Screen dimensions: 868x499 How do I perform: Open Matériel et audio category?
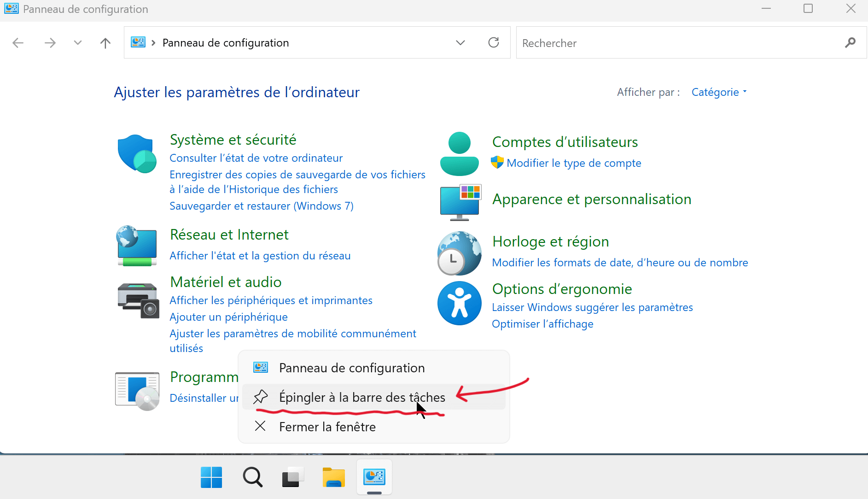[226, 282]
